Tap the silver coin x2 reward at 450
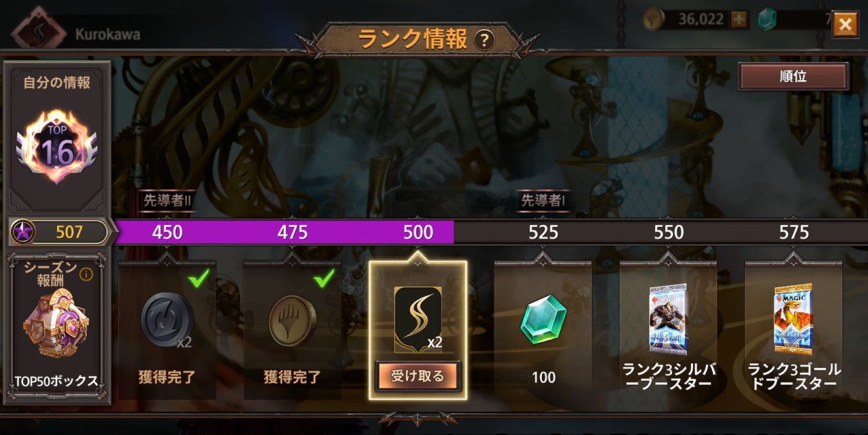The width and height of the screenshot is (868, 435). tap(167, 320)
